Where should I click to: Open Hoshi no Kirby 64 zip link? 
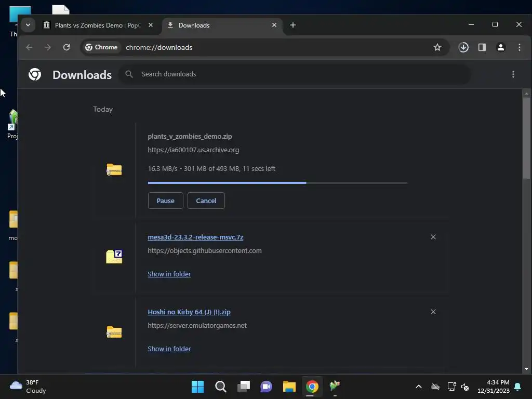189,312
